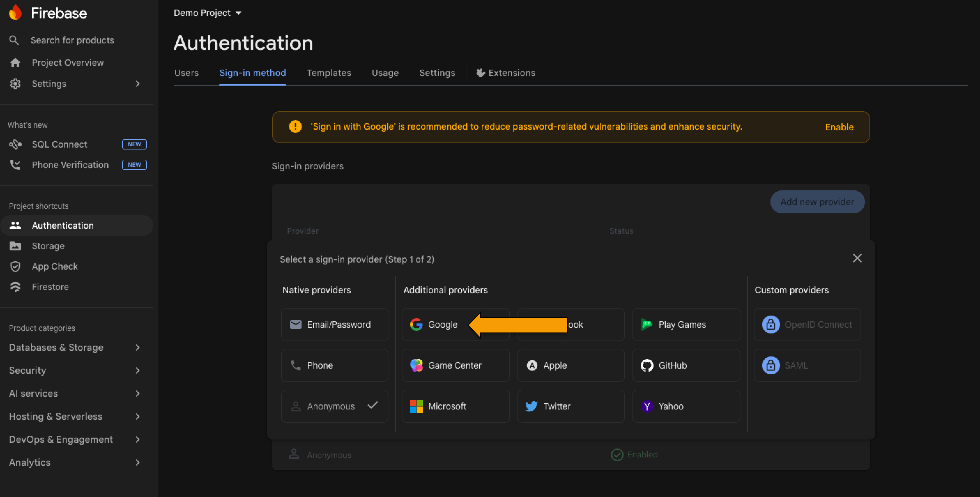Select the Yahoo provider
This screenshot has width=980, height=497.
(x=686, y=406)
